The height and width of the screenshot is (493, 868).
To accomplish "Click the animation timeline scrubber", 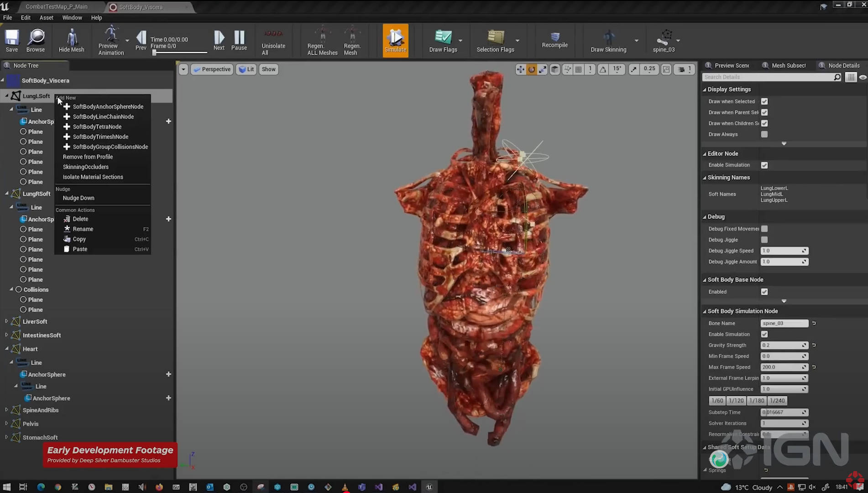I will (x=155, y=53).
